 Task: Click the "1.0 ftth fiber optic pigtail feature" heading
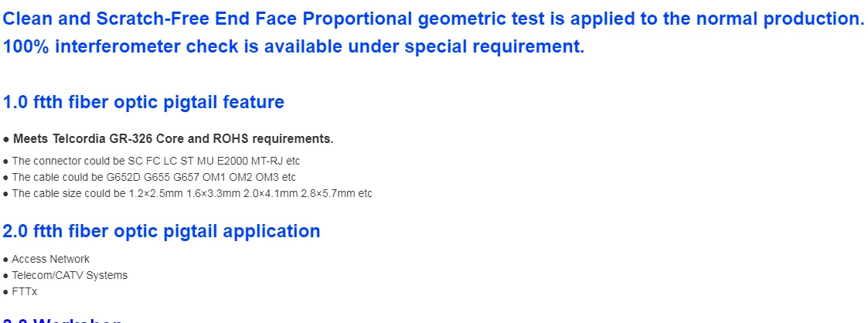click(x=144, y=102)
